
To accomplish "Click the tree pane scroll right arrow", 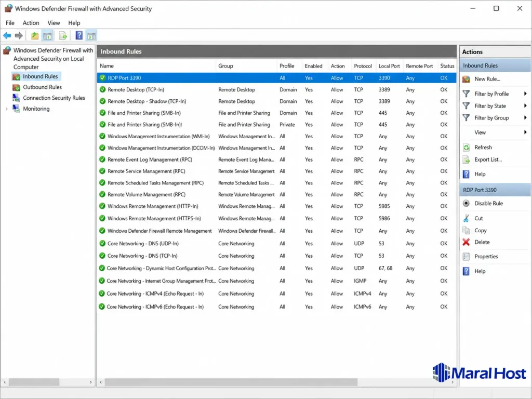I will tap(90, 382).
